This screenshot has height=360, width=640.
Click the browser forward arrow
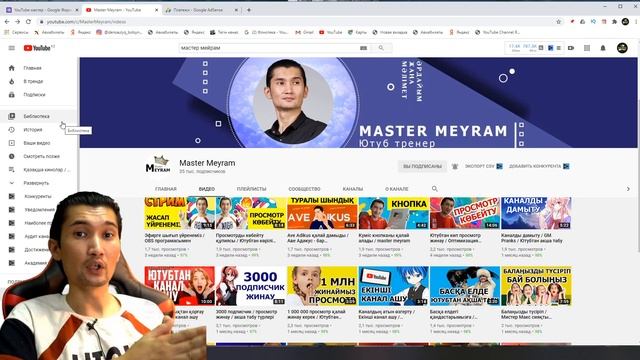(x=17, y=22)
